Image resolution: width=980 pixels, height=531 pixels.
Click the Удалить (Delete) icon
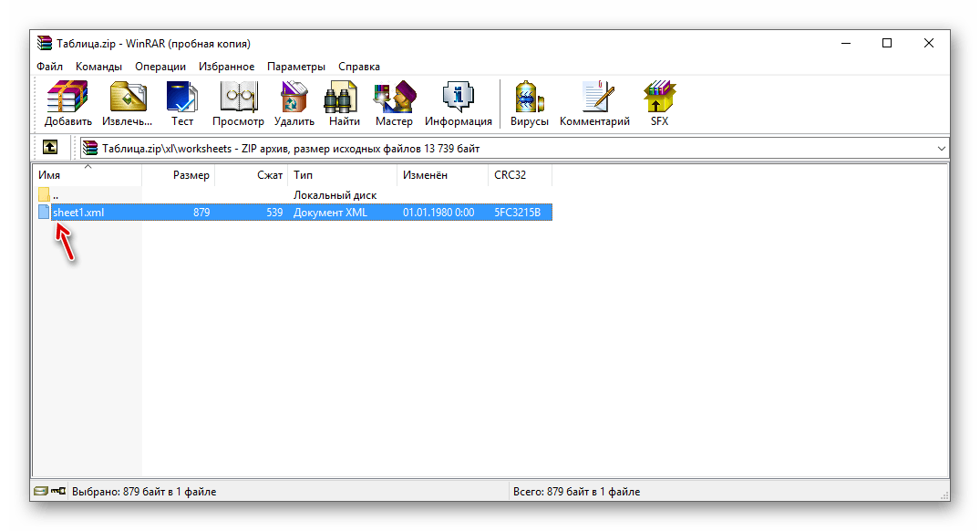click(294, 103)
